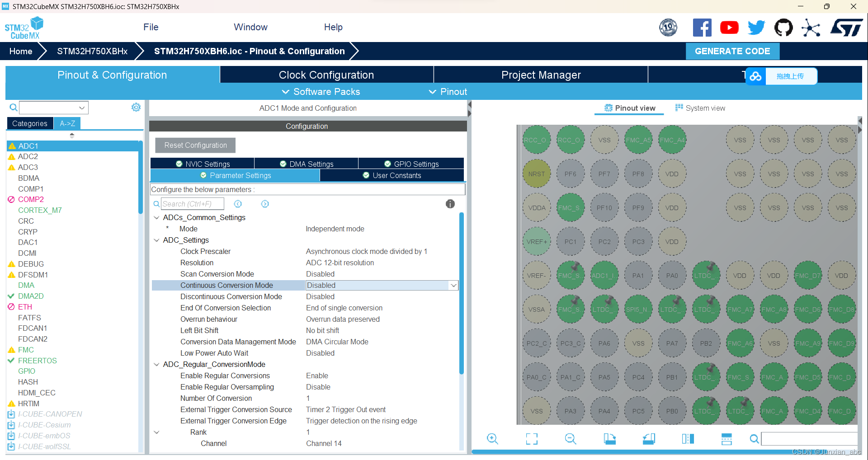Click the Channel 14 value
868x460 pixels.
[324, 443]
